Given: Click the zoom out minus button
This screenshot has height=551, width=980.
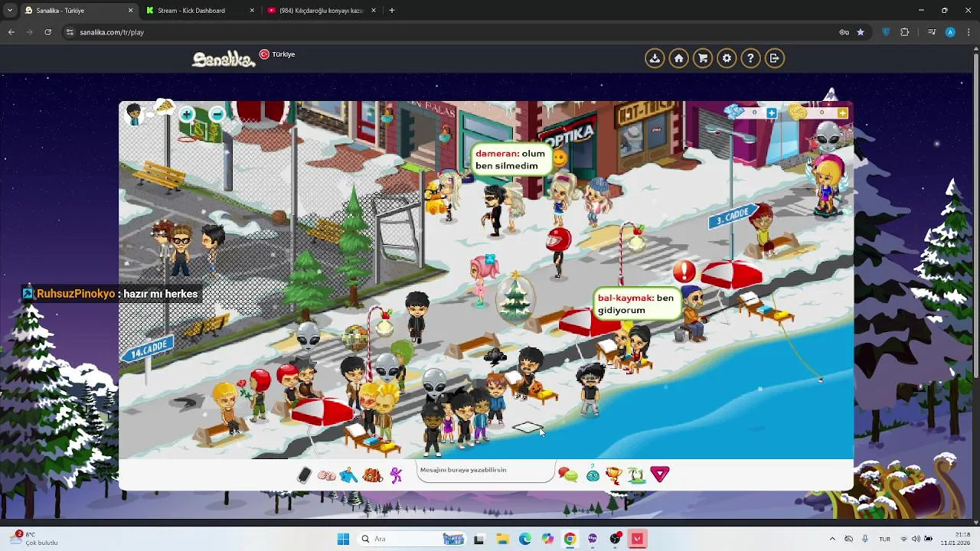Looking at the screenshot, I should [217, 115].
